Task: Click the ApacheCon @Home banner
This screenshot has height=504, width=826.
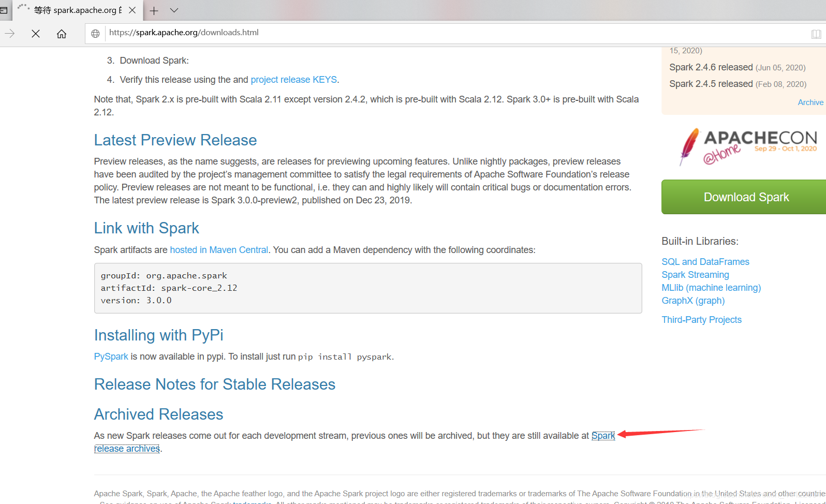Action: pos(748,146)
